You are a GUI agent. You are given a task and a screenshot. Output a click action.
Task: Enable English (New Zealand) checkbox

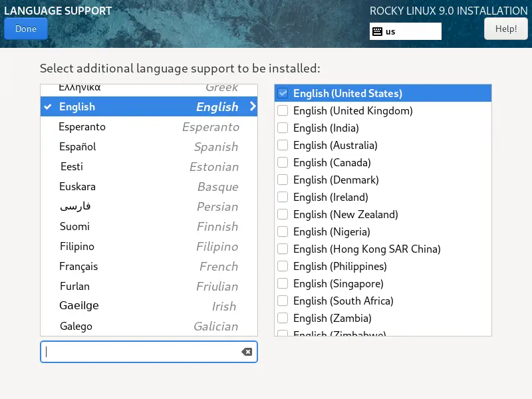click(283, 214)
